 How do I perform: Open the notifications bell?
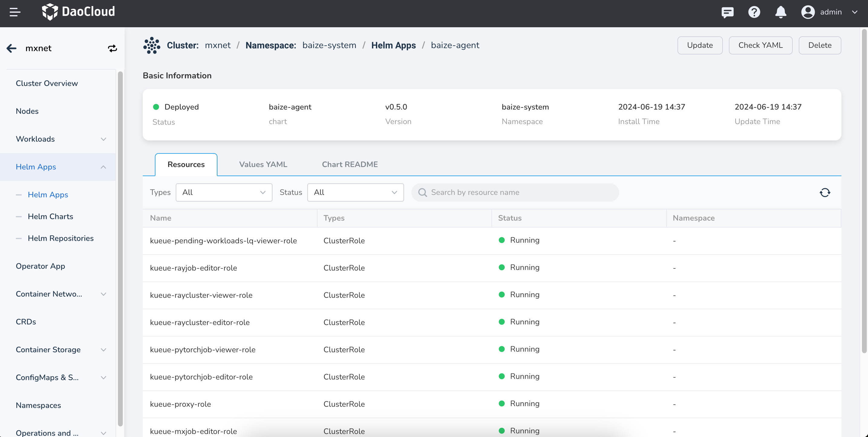(x=780, y=12)
